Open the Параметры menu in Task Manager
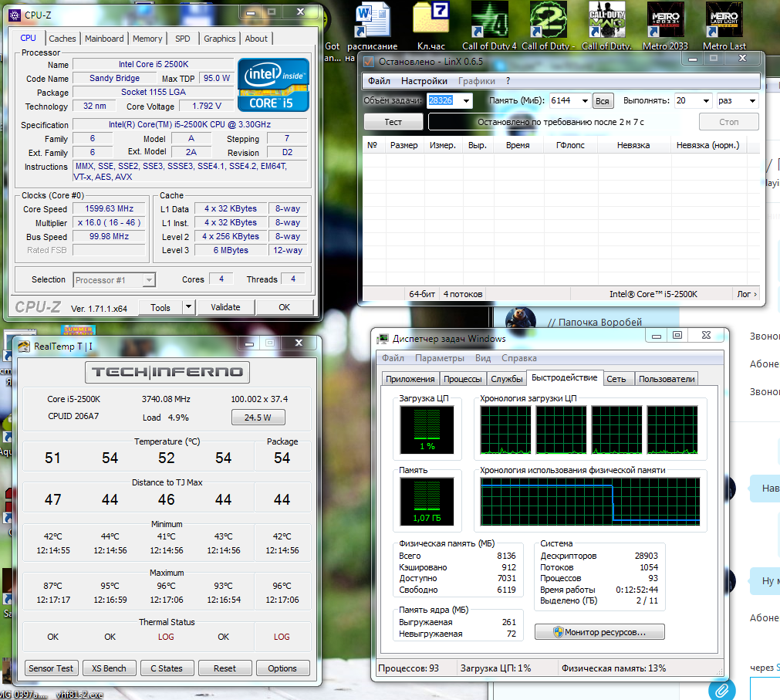Screen dimensions: 780x700 pos(440,358)
